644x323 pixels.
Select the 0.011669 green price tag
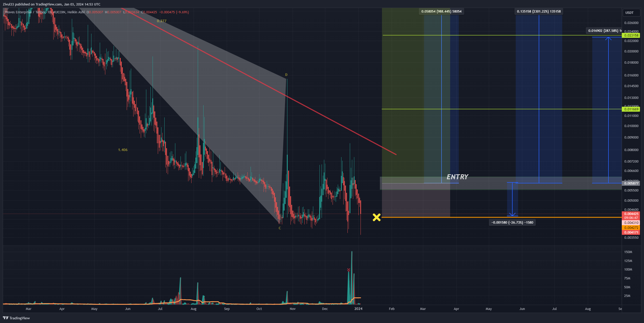[x=631, y=109]
